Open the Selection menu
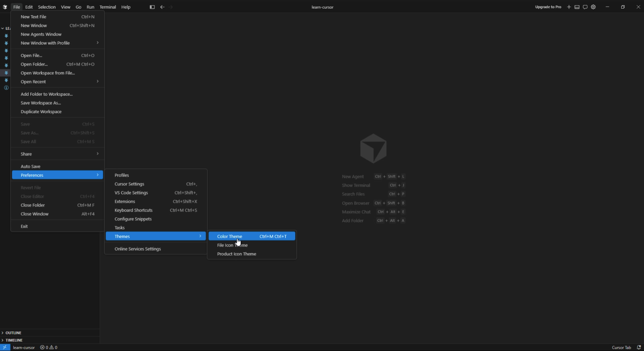Viewport: 644px width, 351px height. pyautogui.click(x=47, y=7)
